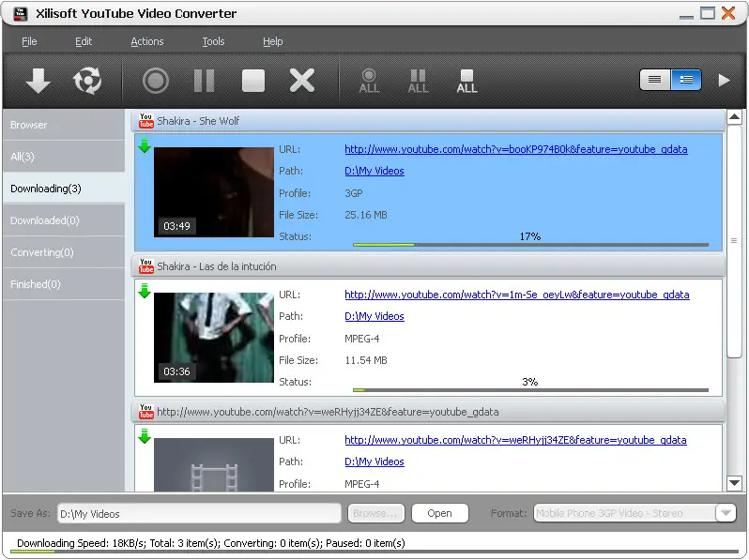Click the Save As path field
Image resolution: width=749 pixels, height=560 pixels.
pyautogui.click(x=199, y=514)
